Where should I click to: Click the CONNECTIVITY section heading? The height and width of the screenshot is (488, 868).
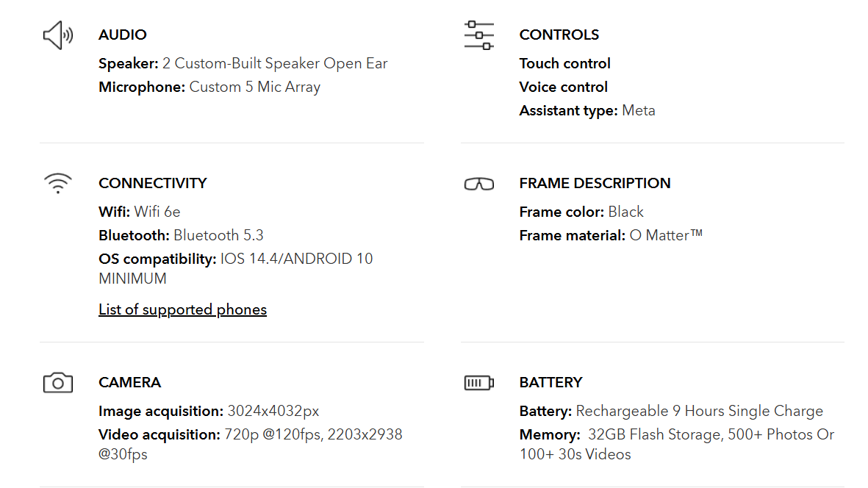153,183
